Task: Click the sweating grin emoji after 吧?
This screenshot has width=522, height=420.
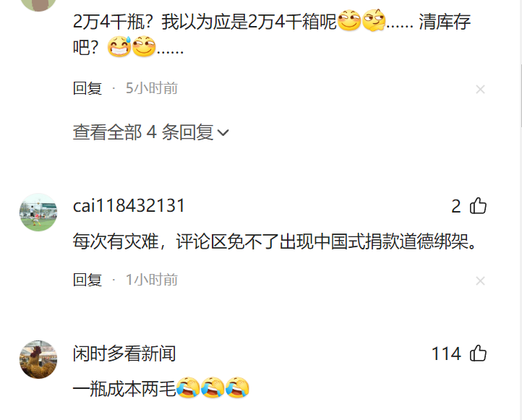Action: tap(119, 46)
